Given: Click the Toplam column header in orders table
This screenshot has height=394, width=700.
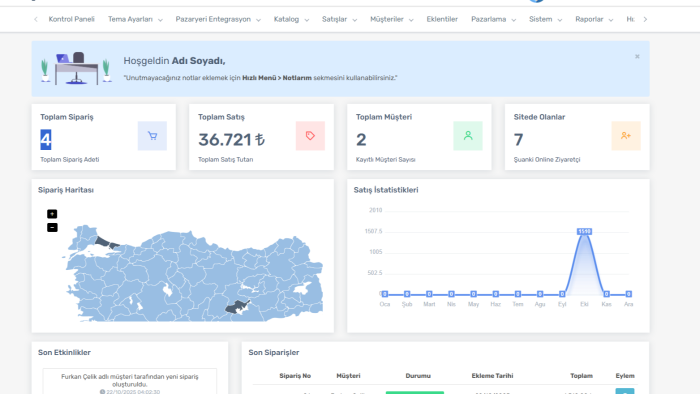Looking at the screenshot, I should [x=581, y=376].
